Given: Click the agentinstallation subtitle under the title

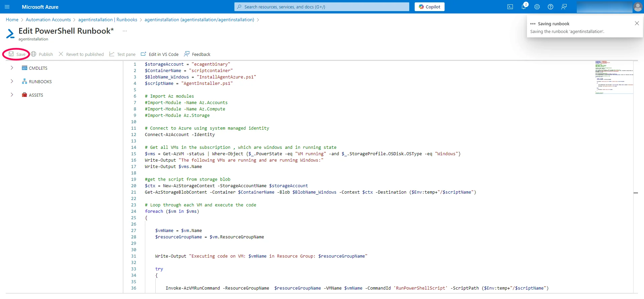Looking at the screenshot, I should pyautogui.click(x=33, y=39).
